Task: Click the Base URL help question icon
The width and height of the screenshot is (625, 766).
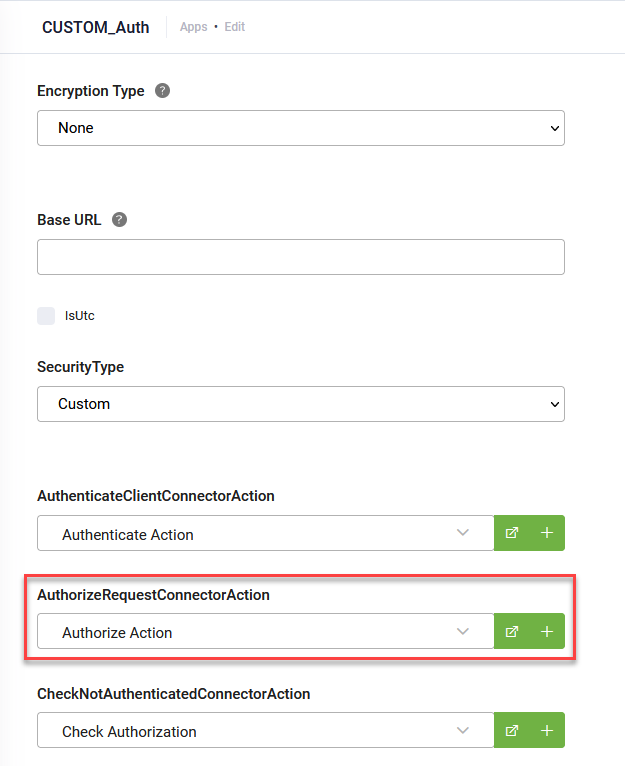Action: 120,220
